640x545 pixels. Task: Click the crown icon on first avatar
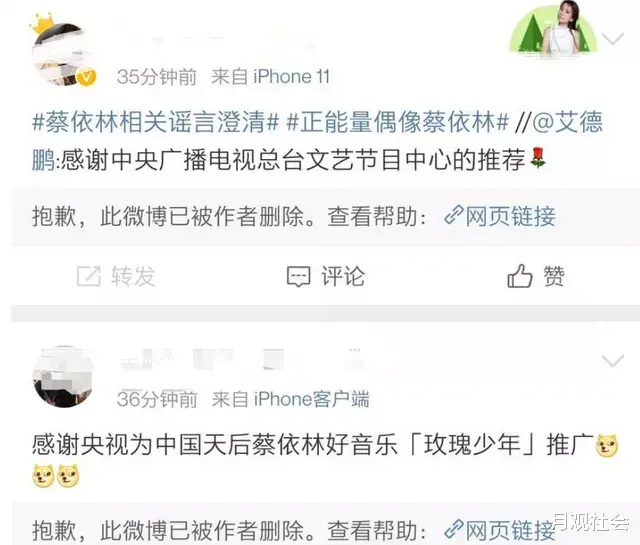tap(42, 23)
